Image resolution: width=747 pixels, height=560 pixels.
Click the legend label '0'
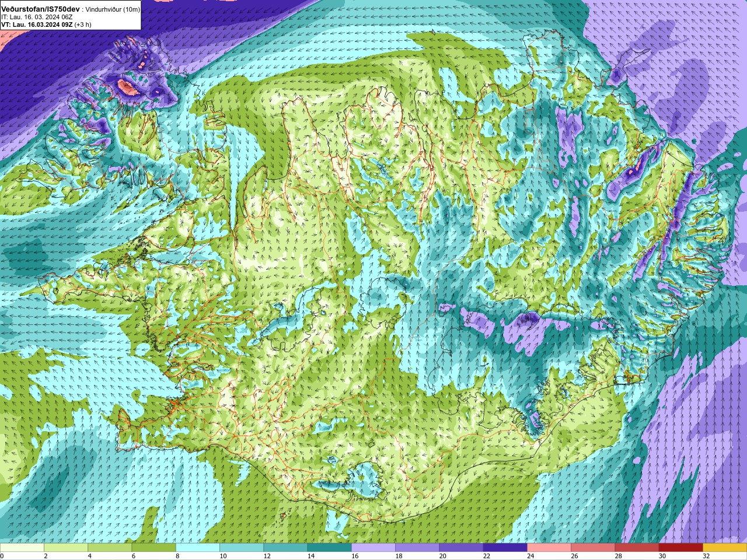[2, 556]
